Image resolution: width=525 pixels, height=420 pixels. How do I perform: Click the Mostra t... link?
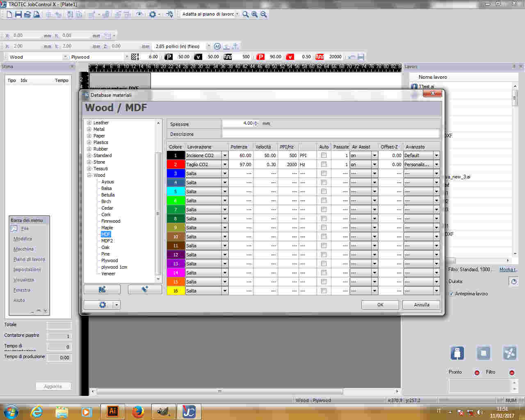[508, 269]
